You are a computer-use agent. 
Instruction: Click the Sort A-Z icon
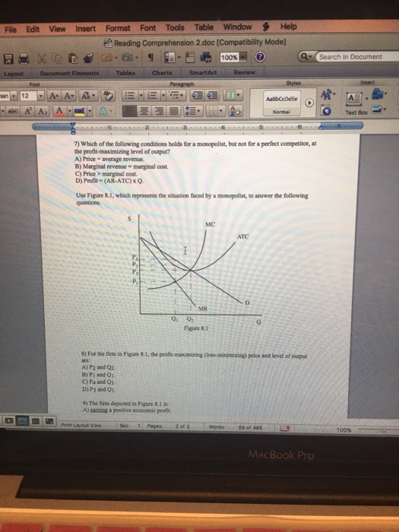pos(234,111)
